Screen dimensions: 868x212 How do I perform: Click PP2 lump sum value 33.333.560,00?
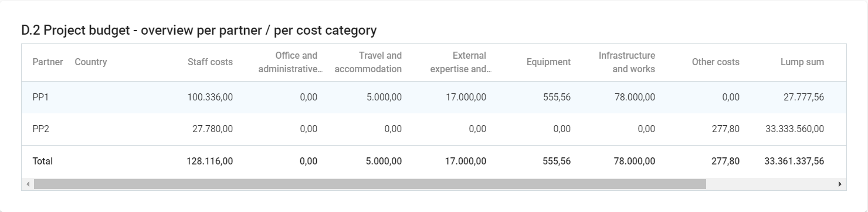pos(795,129)
